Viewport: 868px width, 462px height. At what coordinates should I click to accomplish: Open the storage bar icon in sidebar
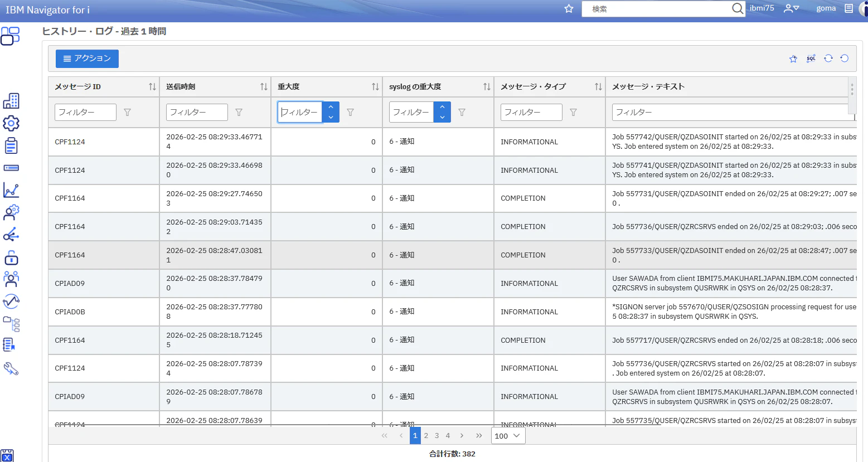(x=11, y=168)
